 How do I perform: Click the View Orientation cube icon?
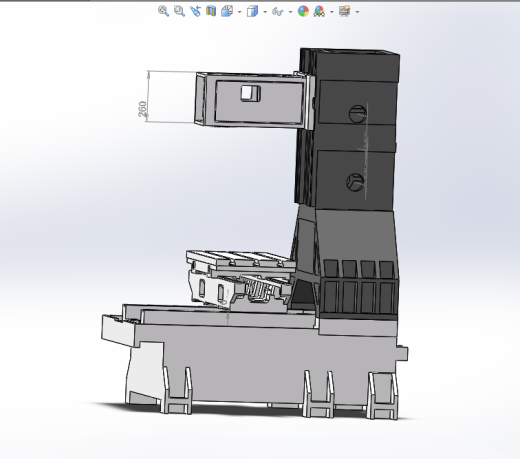(x=227, y=11)
